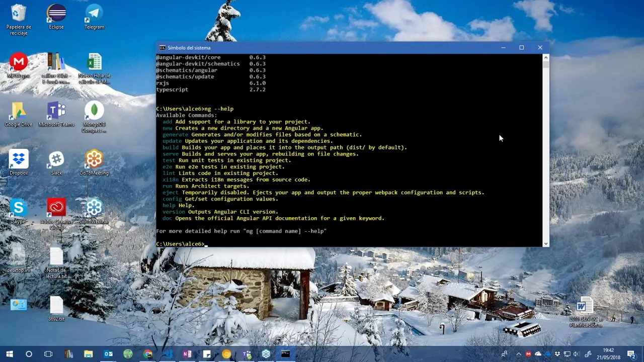Open File Explorer from the taskbar
Viewport: 644px width, 362px height.
tap(88, 354)
